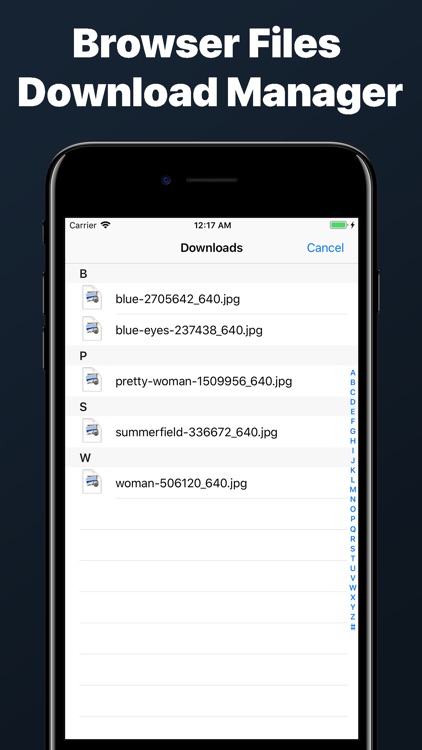Tap the Cancel button in Downloads header
The image size is (422, 750).
pos(325,248)
